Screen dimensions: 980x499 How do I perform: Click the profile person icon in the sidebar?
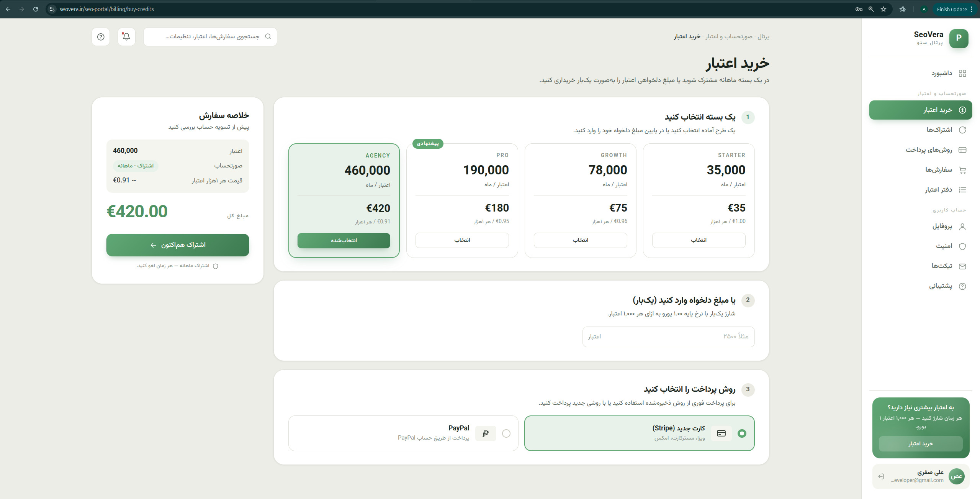pos(962,227)
